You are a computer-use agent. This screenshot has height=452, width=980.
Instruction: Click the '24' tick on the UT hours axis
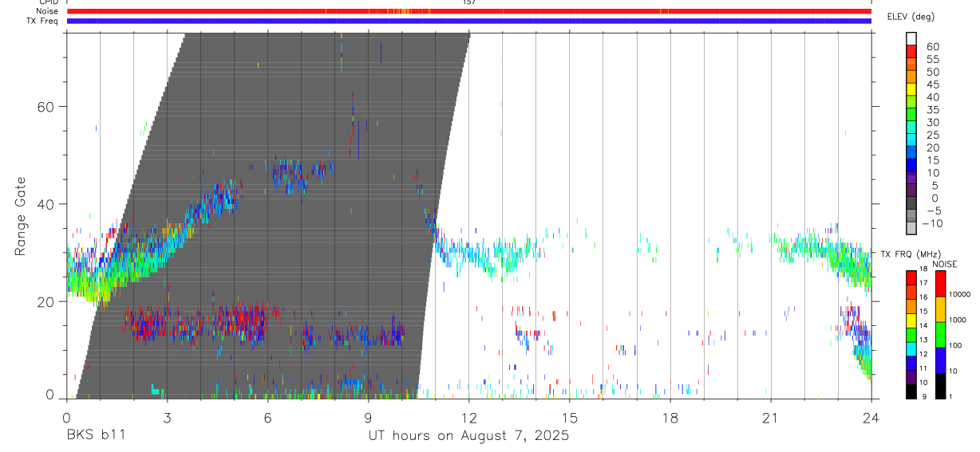[x=871, y=417]
